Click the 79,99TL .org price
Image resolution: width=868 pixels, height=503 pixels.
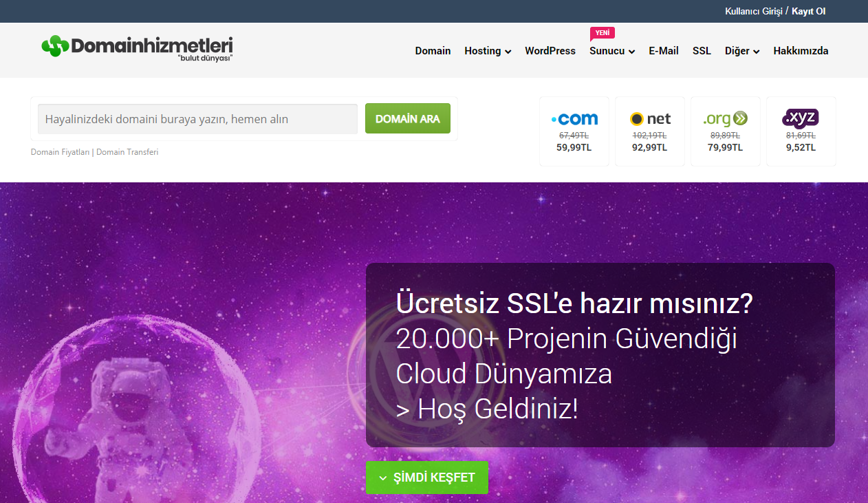726,147
